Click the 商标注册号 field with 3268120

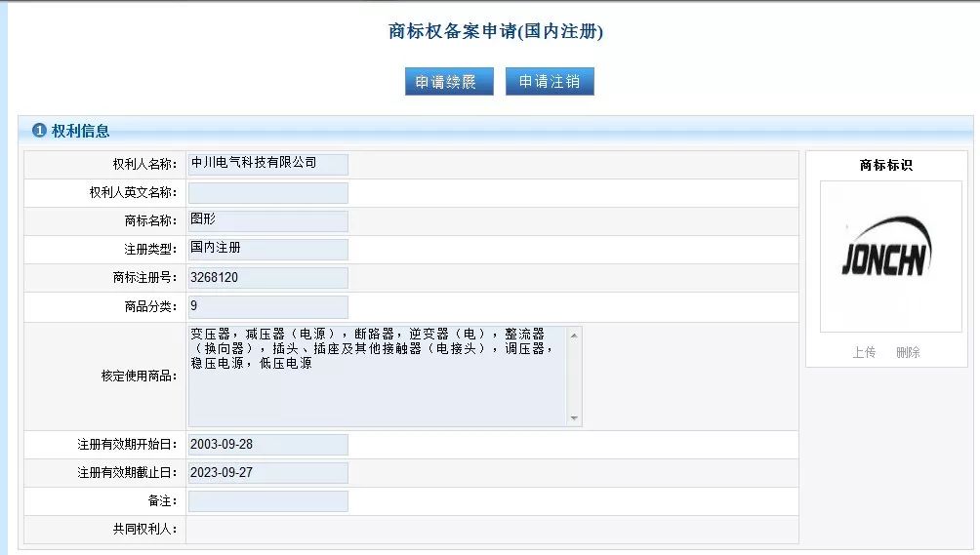[267, 278]
